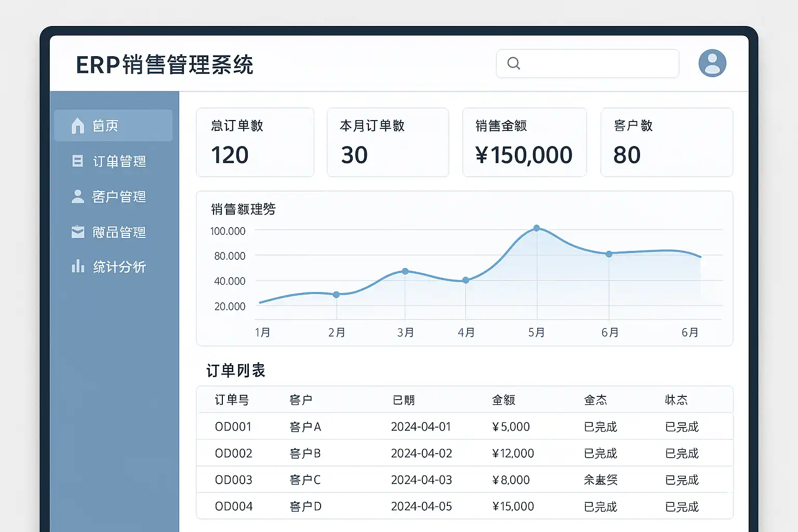Click the customer management person icon
Image resolution: width=798 pixels, height=532 pixels.
click(x=77, y=196)
